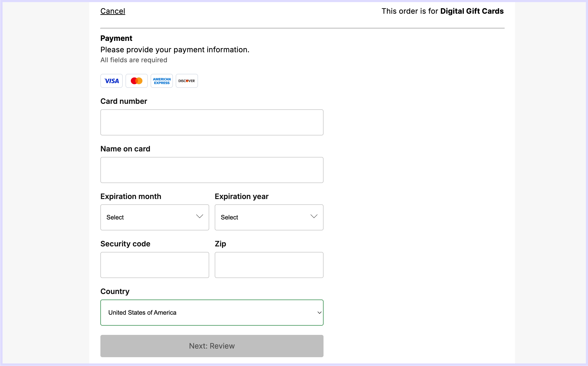The image size is (588, 366).
Task: Click the Expiration month chevron arrow
Action: pos(199,216)
